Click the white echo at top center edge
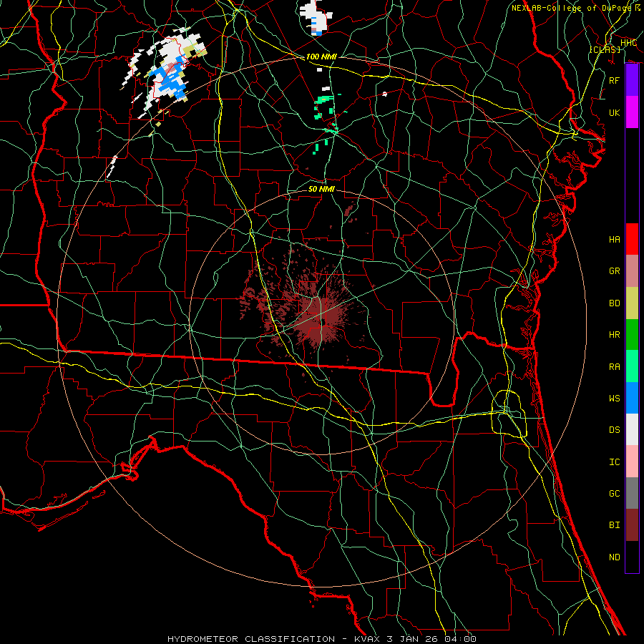The image size is (644, 644). 316,17
